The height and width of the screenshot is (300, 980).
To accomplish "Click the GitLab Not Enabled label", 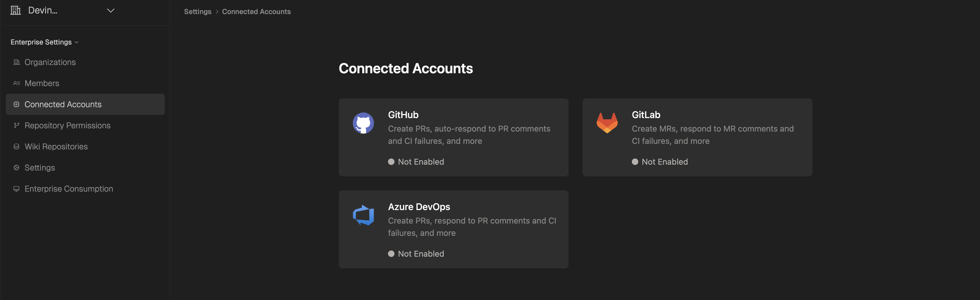I will pyautogui.click(x=665, y=162).
